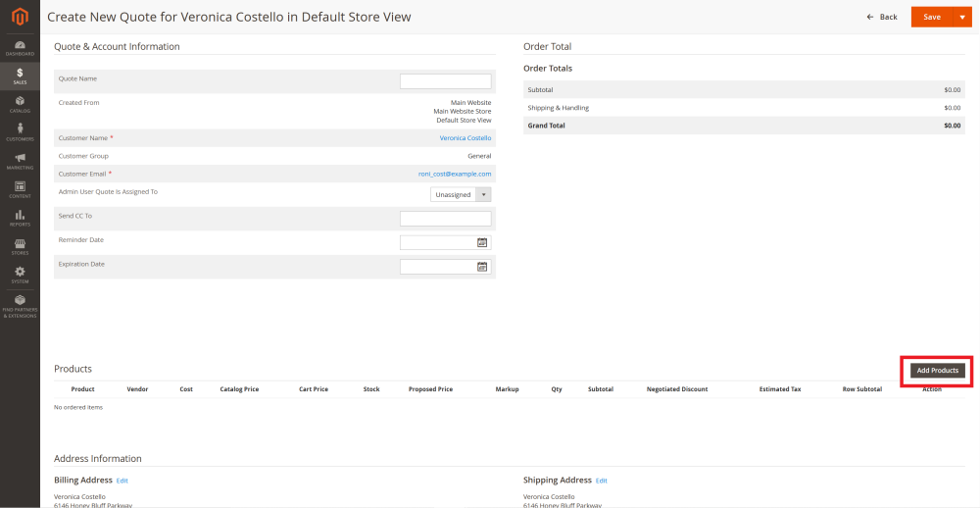Viewport: 980px width, 508px height.
Task: Expand the Save button dropdown arrow
Action: point(962,17)
